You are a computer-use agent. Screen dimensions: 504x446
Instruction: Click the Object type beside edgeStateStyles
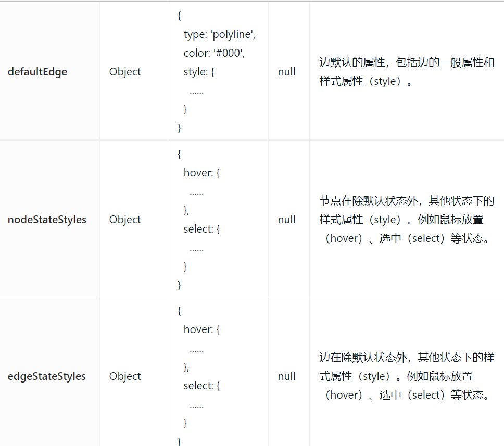(124, 376)
